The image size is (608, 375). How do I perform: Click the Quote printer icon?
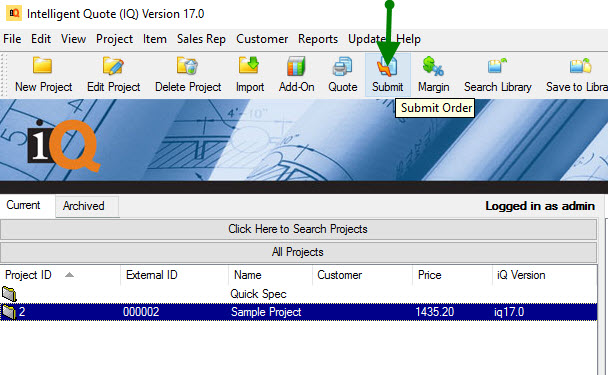[342, 66]
